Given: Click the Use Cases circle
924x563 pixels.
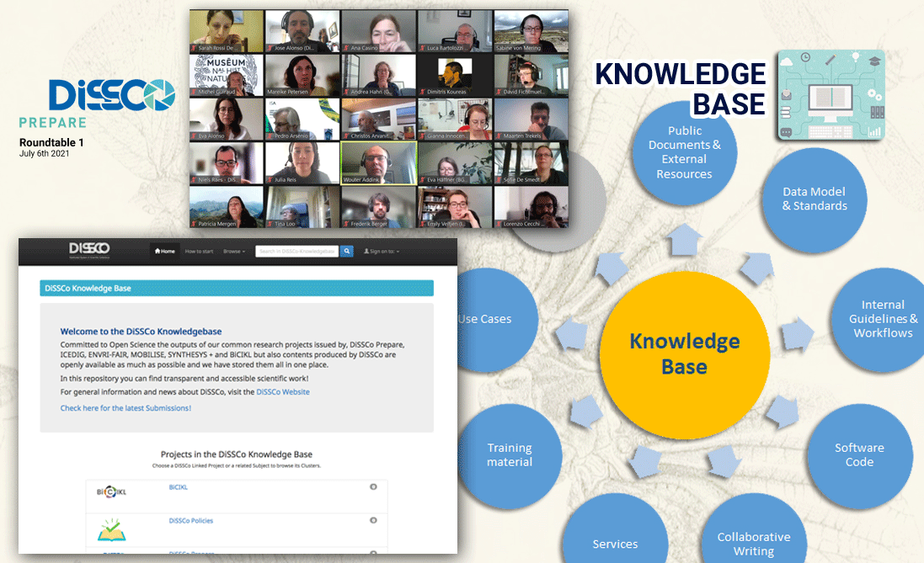Looking at the screenshot, I should [497, 319].
